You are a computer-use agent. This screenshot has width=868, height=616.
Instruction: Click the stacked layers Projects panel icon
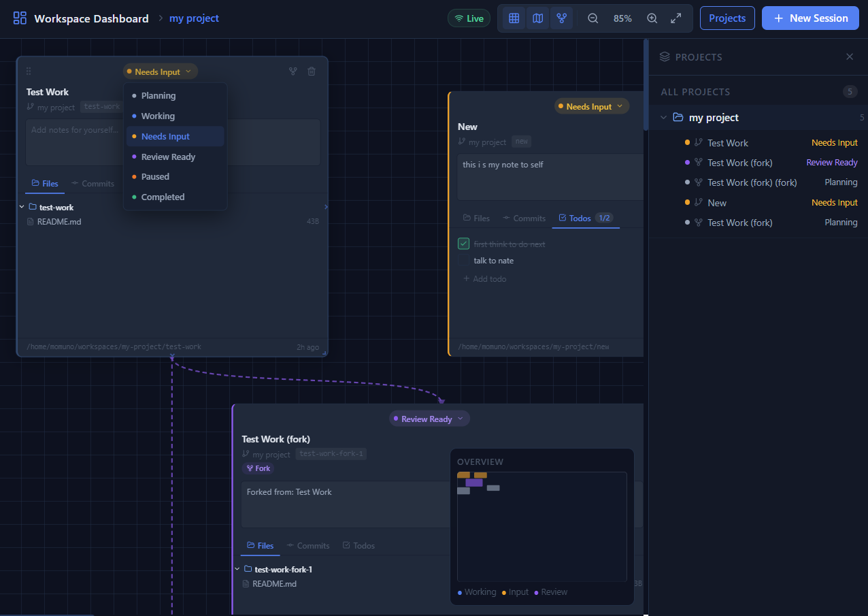[665, 57]
